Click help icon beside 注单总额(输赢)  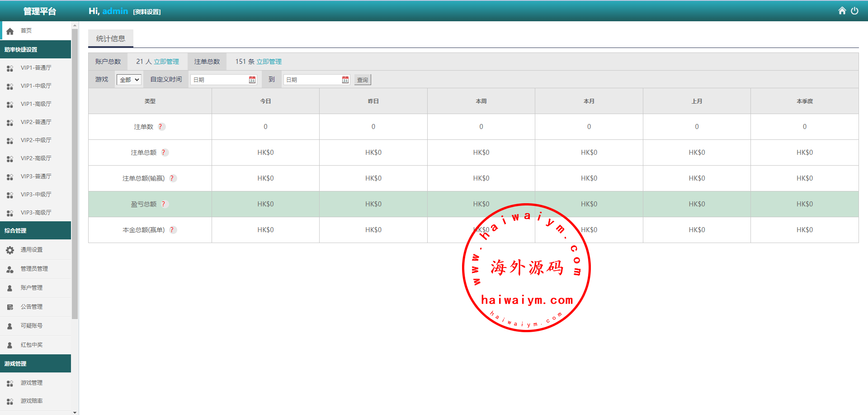pos(172,178)
